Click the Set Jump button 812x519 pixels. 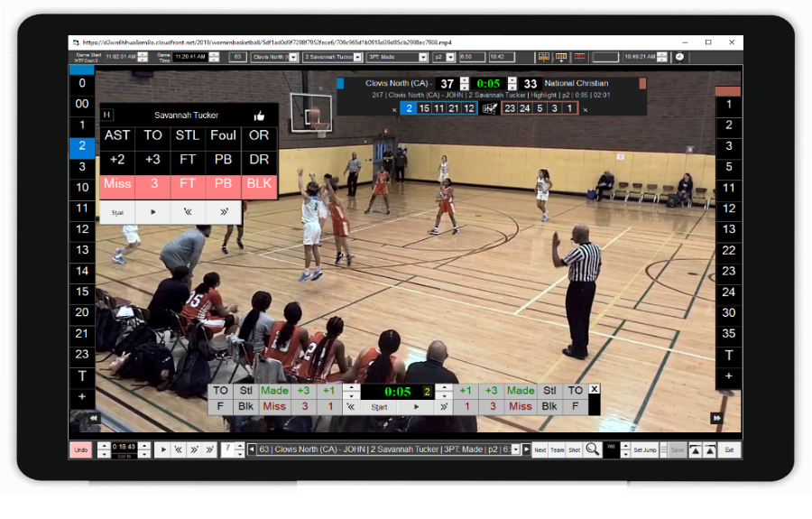click(645, 449)
